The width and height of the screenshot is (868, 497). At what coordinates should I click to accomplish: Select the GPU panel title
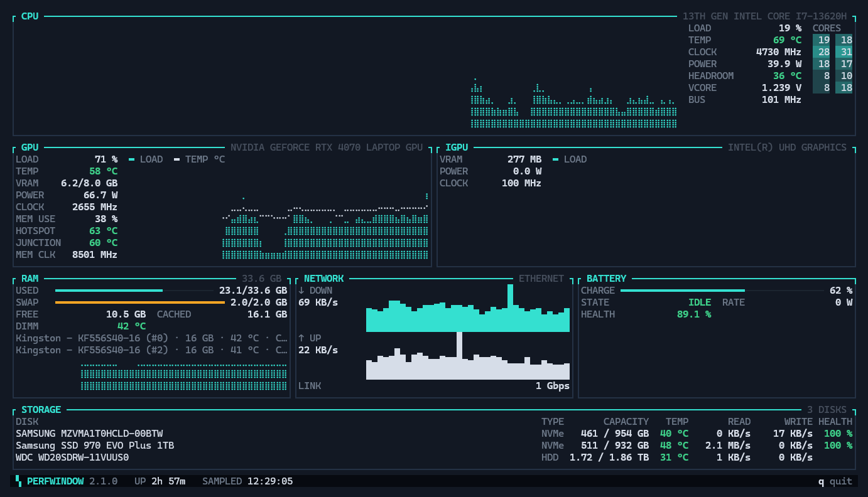click(30, 147)
